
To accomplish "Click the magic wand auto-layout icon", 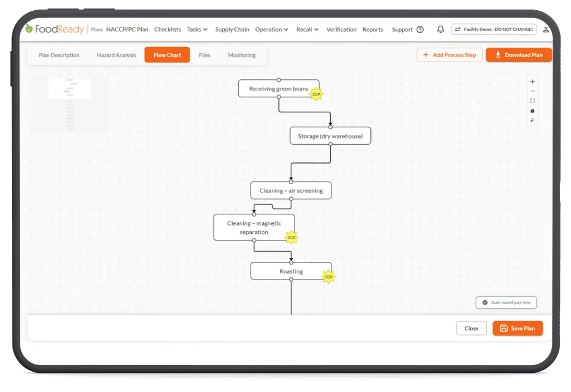I will click(532, 120).
